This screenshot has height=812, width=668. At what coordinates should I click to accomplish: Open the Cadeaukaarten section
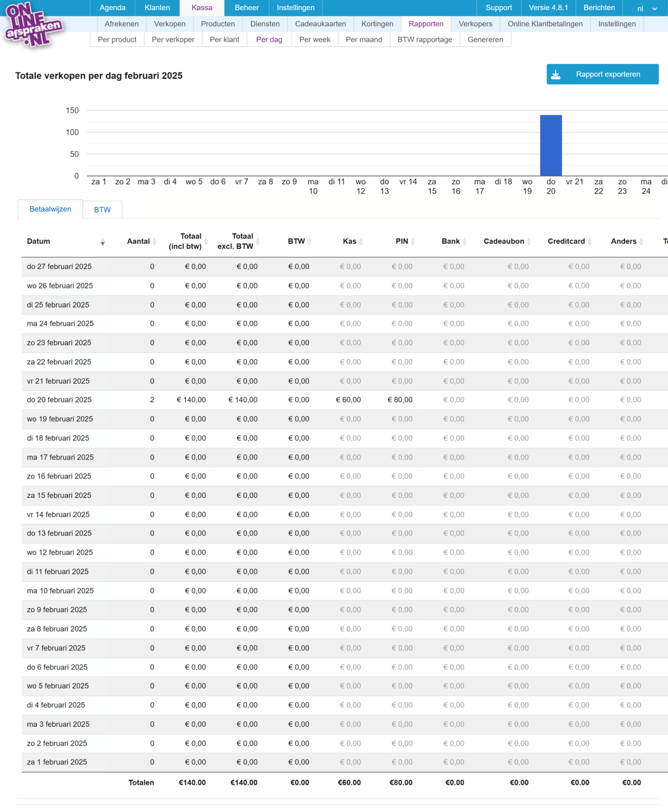[320, 24]
